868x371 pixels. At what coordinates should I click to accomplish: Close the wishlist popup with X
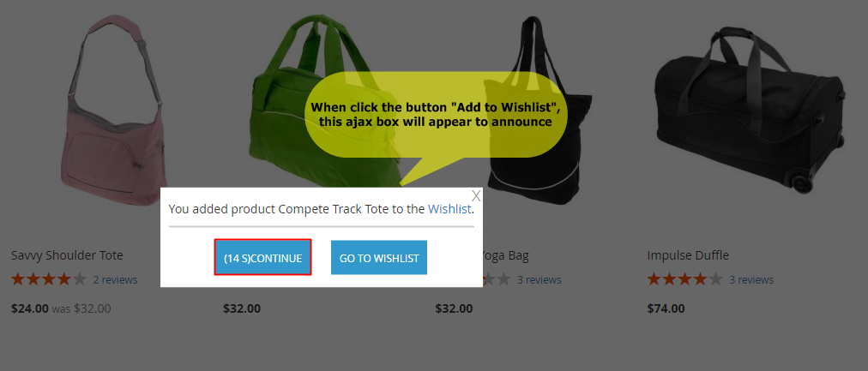476,195
